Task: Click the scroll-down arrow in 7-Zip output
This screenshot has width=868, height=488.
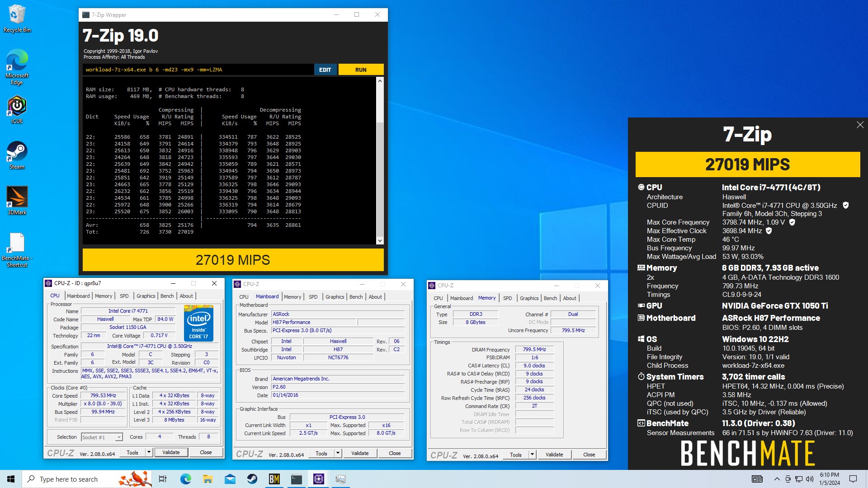Action: pyautogui.click(x=380, y=241)
